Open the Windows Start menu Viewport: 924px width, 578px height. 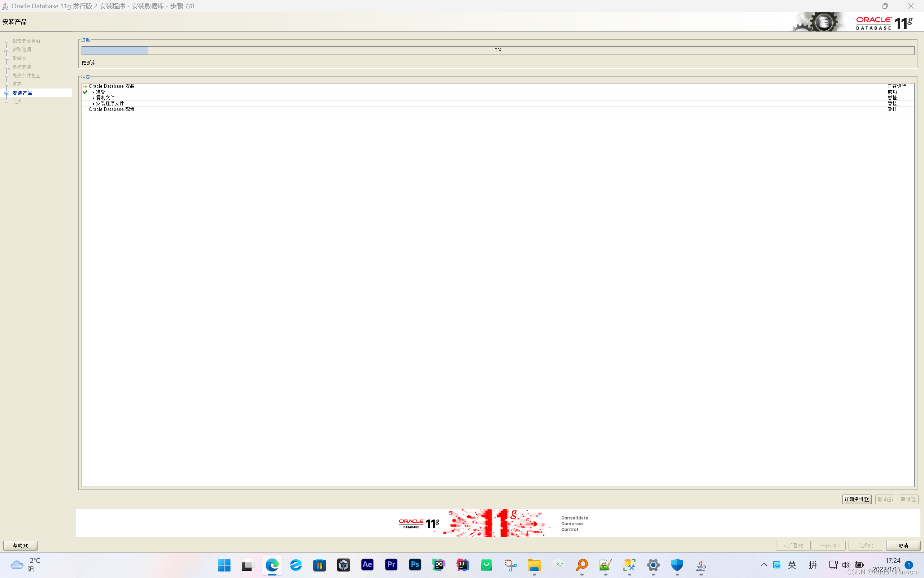(x=224, y=565)
